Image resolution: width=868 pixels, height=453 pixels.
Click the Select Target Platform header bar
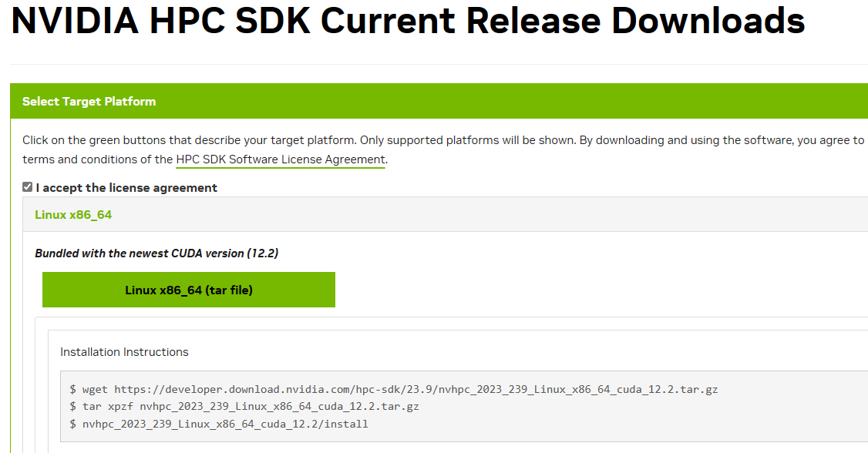(x=439, y=101)
